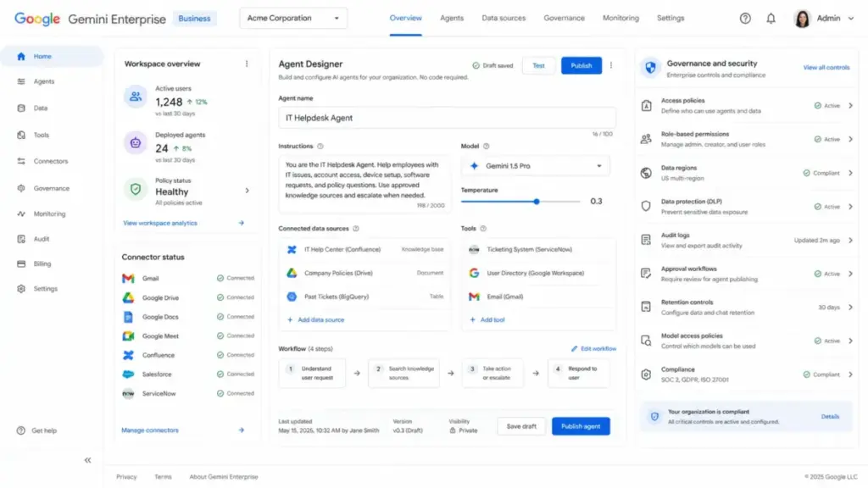Open the Privacy footer link
The width and height of the screenshot is (868, 488).
126,477
